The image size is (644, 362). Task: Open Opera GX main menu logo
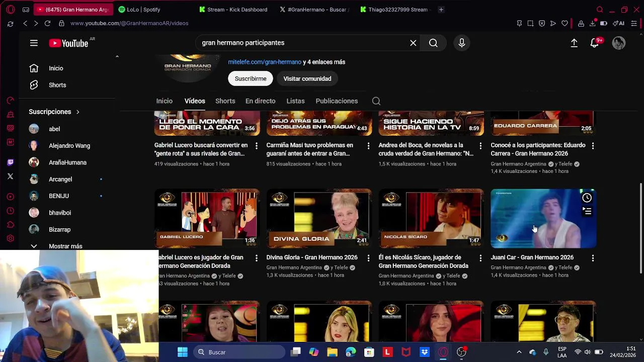pyautogui.click(x=10, y=10)
